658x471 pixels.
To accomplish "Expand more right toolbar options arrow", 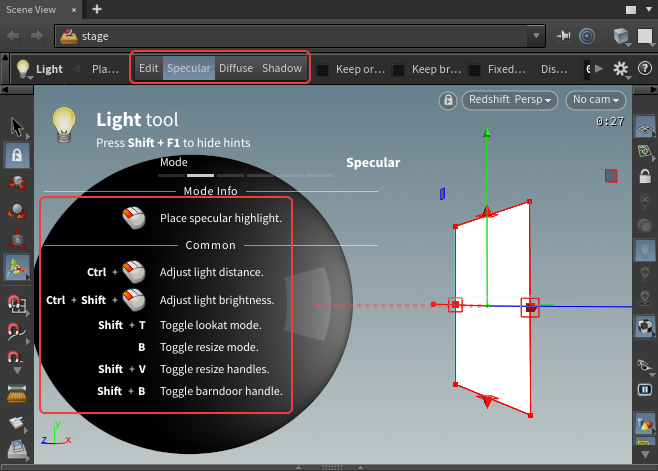I will (645, 455).
